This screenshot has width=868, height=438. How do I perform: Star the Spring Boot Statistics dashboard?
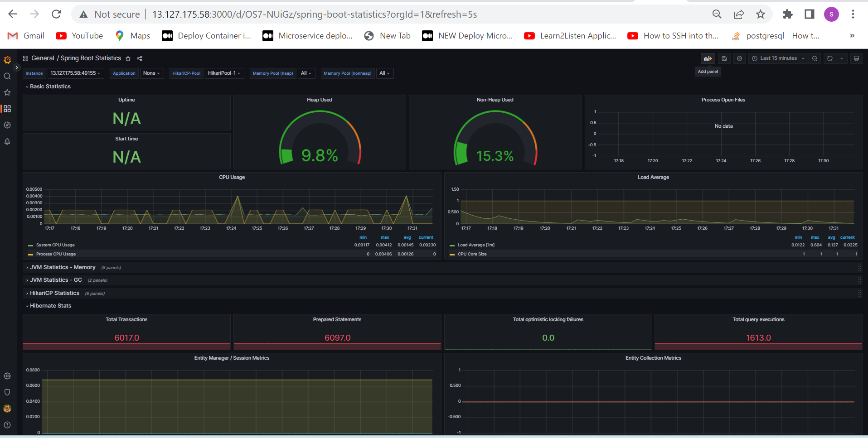(128, 58)
